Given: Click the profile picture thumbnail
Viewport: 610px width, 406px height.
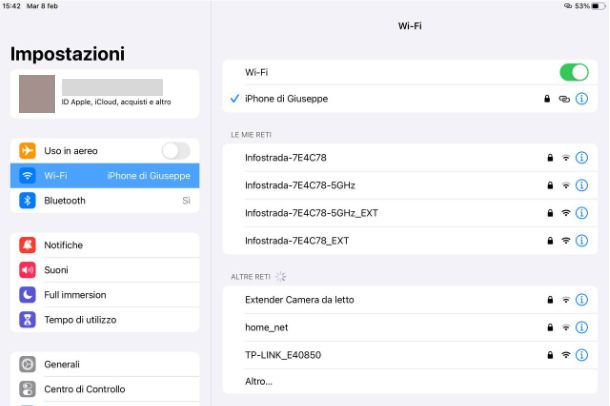Looking at the screenshot, I should pos(37,94).
